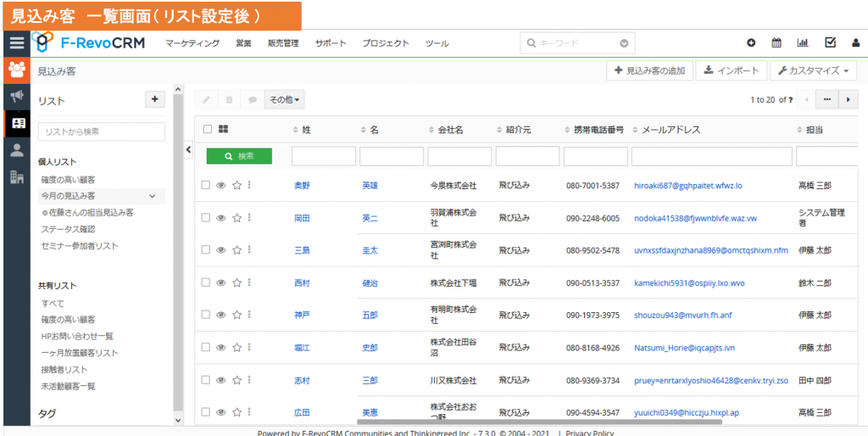Open the サポート menu
868x436 pixels.
tap(331, 43)
